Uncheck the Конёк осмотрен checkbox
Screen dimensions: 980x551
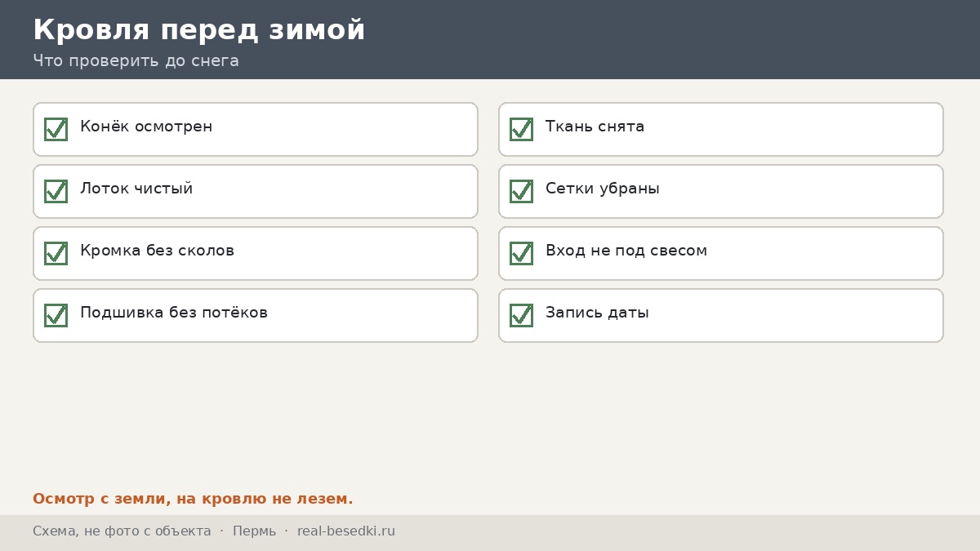pos(56,129)
